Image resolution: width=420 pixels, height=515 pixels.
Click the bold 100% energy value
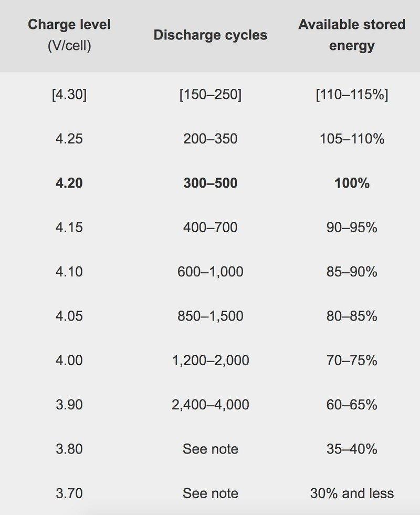pyautogui.click(x=352, y=183)
